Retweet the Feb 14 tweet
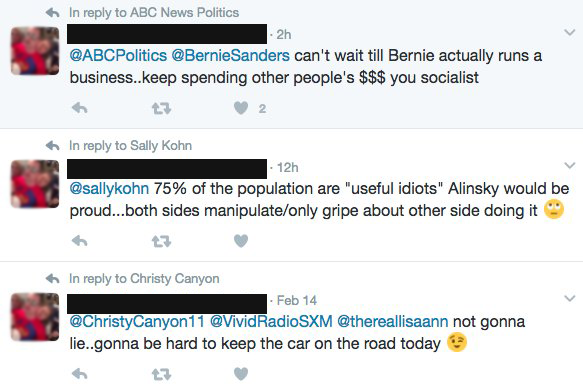583x392 pixels. coord(161,374)
